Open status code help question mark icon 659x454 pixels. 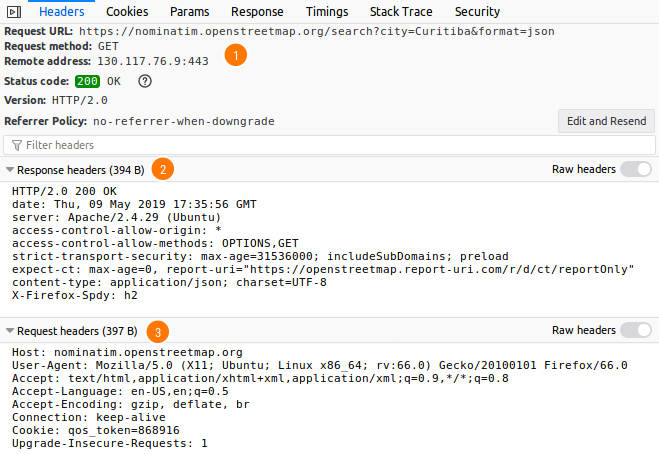(145, 81)
